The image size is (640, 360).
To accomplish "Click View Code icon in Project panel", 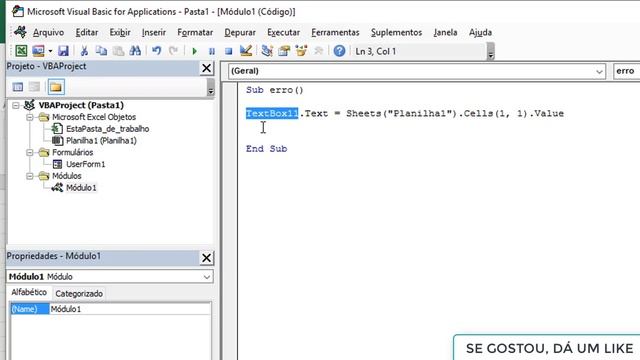I will click(x=18, y=87).
